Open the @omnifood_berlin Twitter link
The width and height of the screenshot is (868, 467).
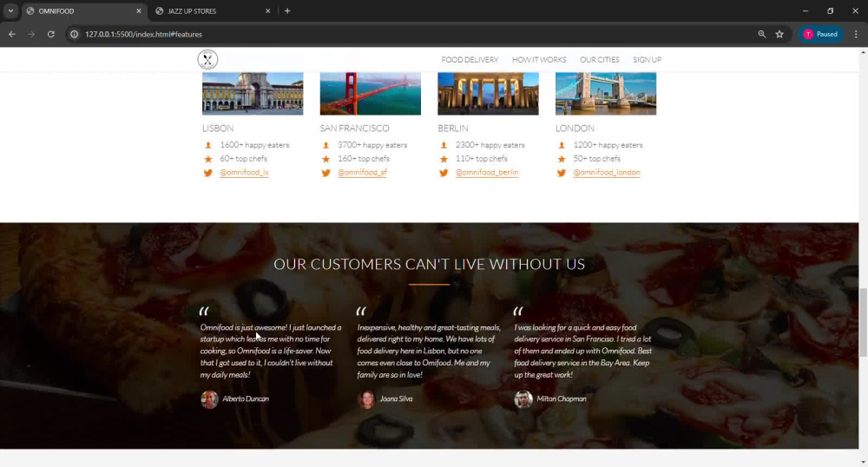[x=487, y=173]
